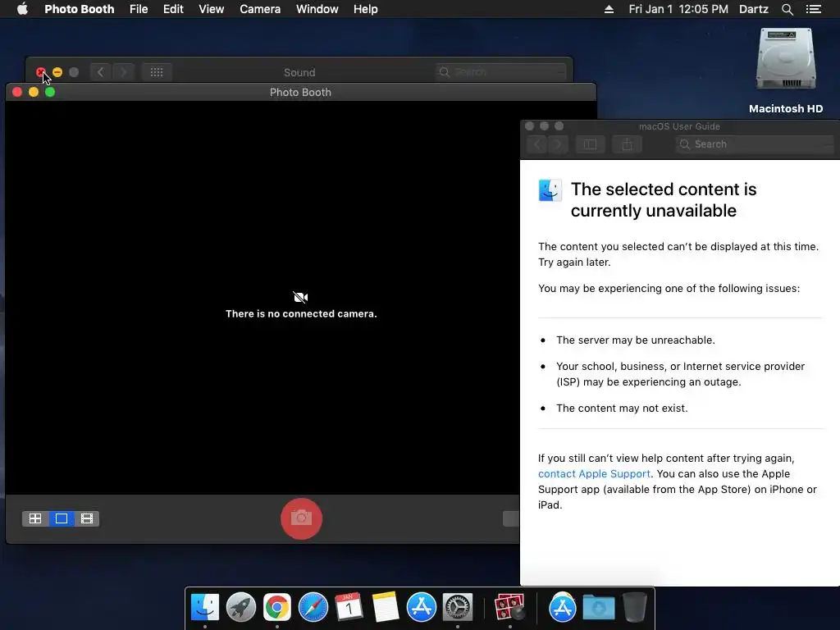Select four-quick-pictures grid mode
The image size is (840, 630).
pyautogui.click(x=35, y=518)
